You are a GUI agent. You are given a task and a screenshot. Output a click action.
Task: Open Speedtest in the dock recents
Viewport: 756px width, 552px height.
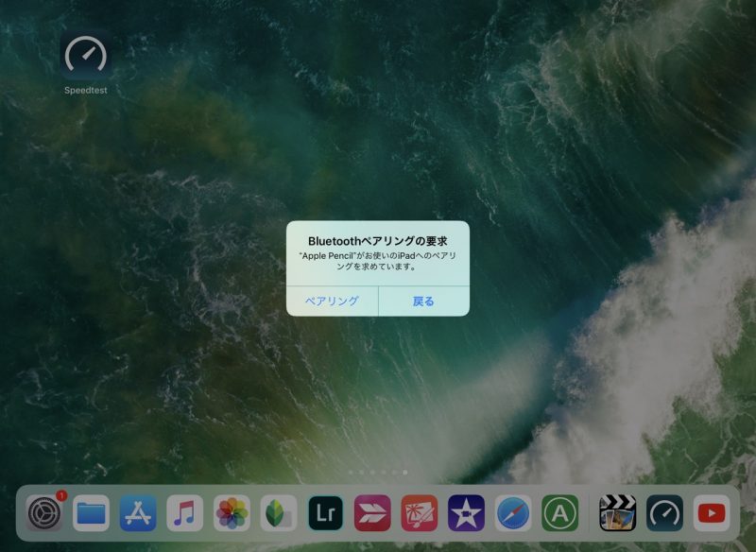tap(664, 513)
